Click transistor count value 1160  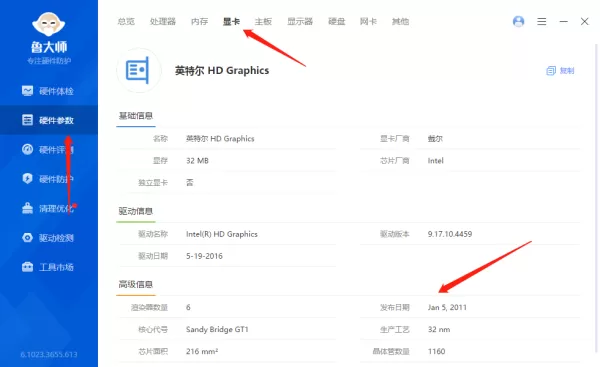[437, 351]
